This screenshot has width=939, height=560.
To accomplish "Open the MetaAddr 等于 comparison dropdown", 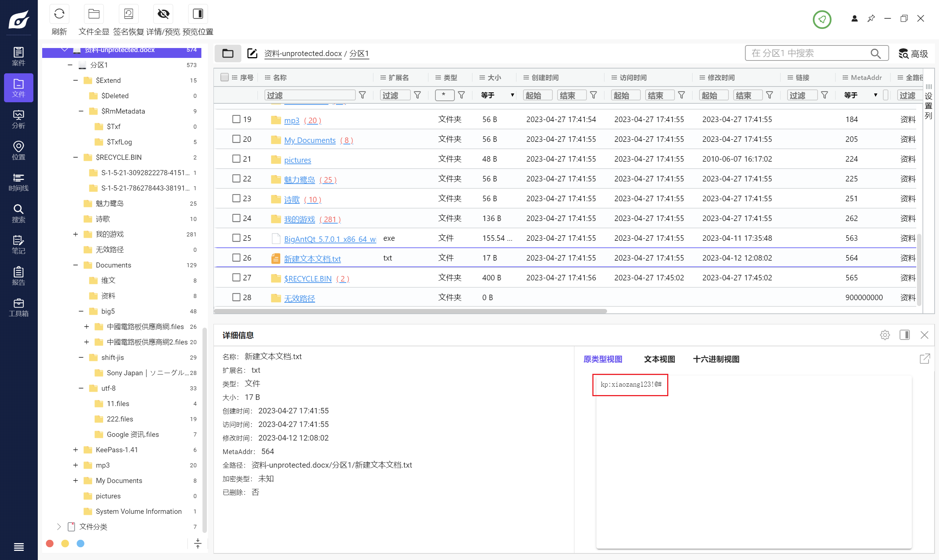I will (x=861, y=95).
